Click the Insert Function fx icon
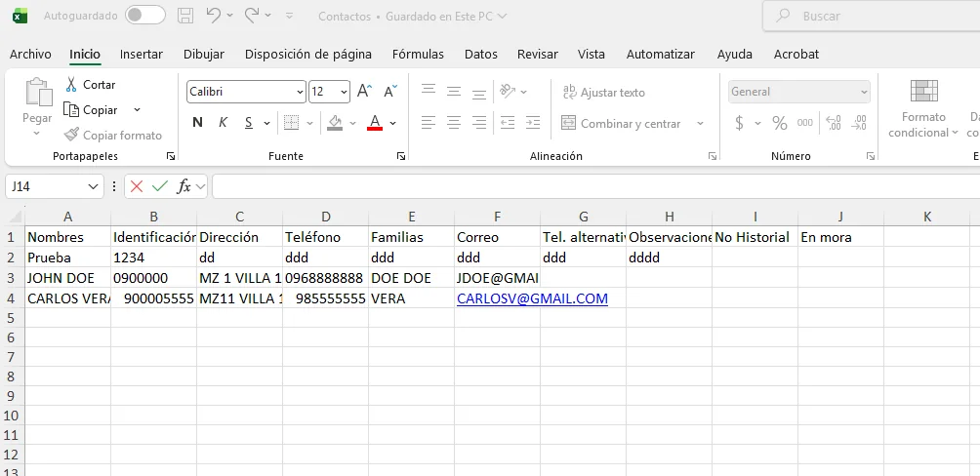Screen dimensions: 980x476 point(184,186)
